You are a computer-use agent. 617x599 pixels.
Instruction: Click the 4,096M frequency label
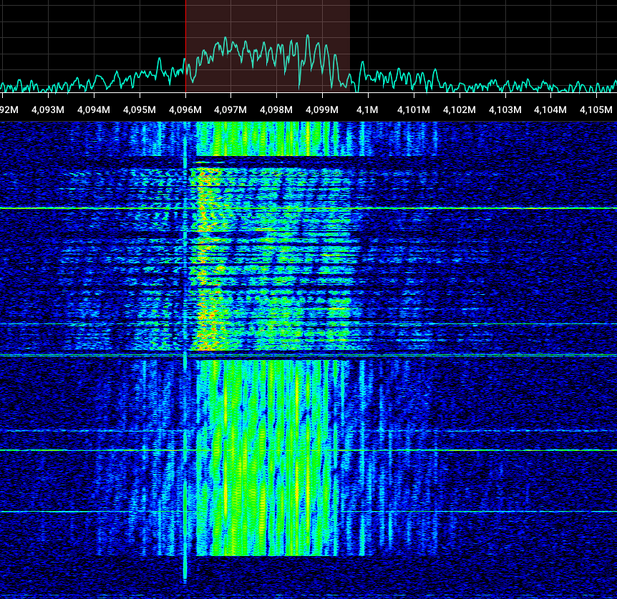pos(185,110)
